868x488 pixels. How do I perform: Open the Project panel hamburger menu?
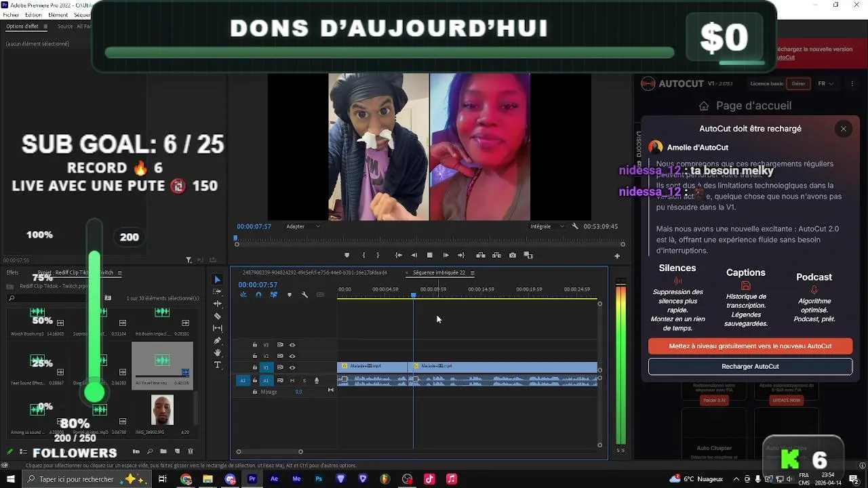point(119,272)
